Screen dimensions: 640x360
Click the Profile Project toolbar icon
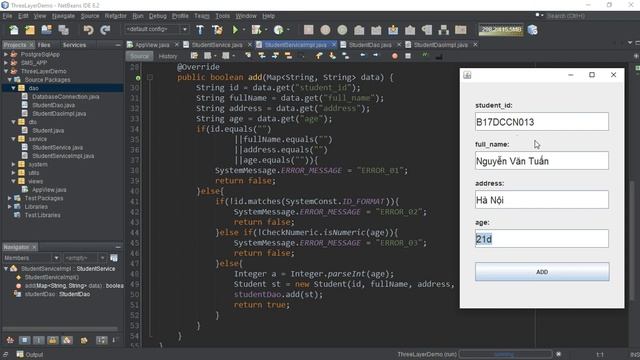(x=278, y=30)
